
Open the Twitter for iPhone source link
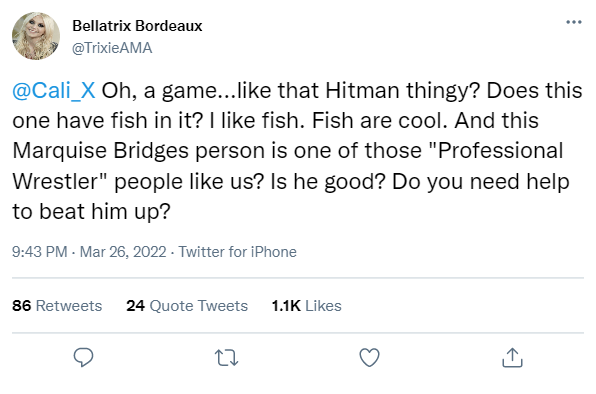pos(238,252)
